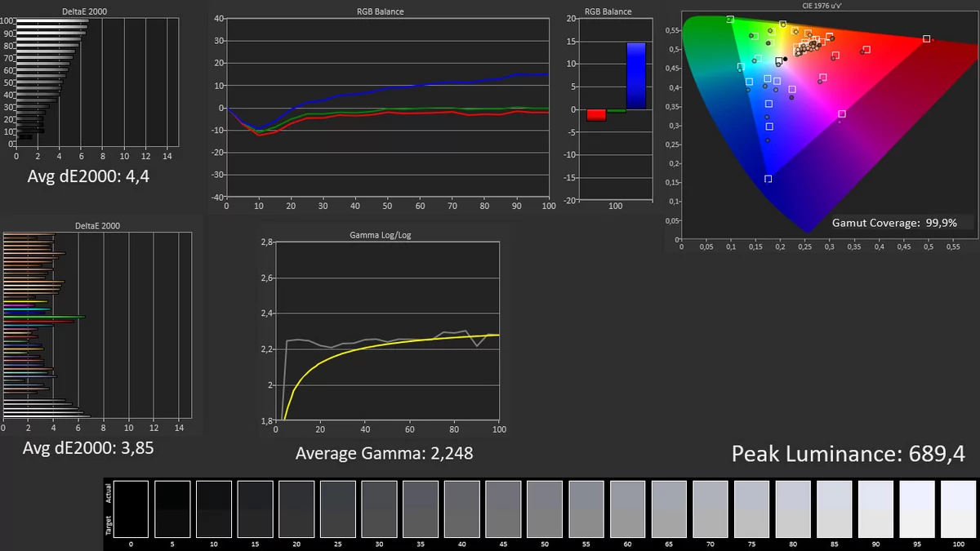Select the grayscale swatch labeled 55
The image size is (980, 551).
pyautogui.click(x=586, y=509)
